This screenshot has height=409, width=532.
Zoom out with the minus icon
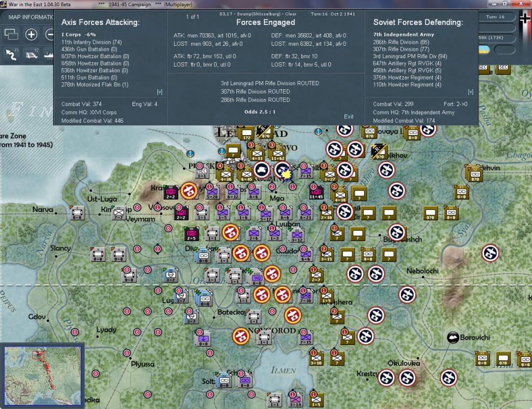50,34
